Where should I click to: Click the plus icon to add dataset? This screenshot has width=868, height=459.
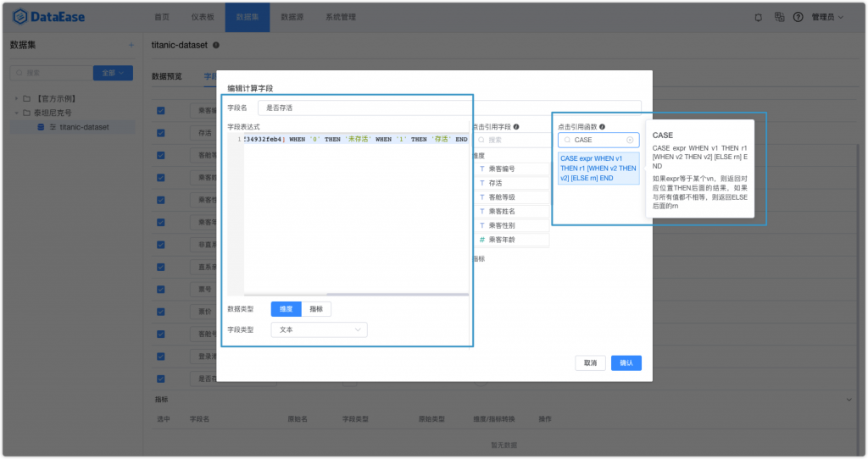131,46
